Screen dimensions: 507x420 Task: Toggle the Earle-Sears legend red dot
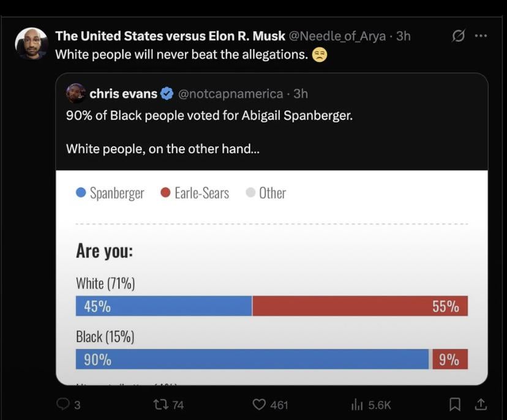[165, 193]
